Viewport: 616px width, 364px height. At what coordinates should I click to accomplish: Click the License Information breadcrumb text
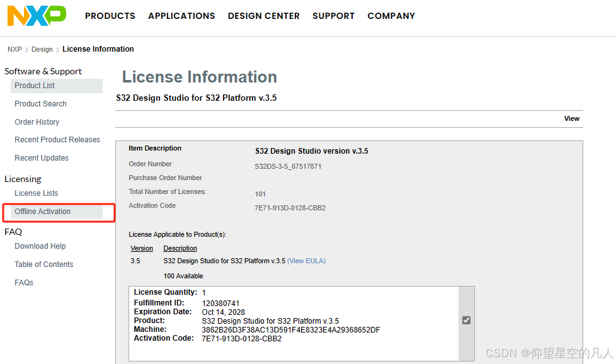pyautogui.click(x=98, y=49)
